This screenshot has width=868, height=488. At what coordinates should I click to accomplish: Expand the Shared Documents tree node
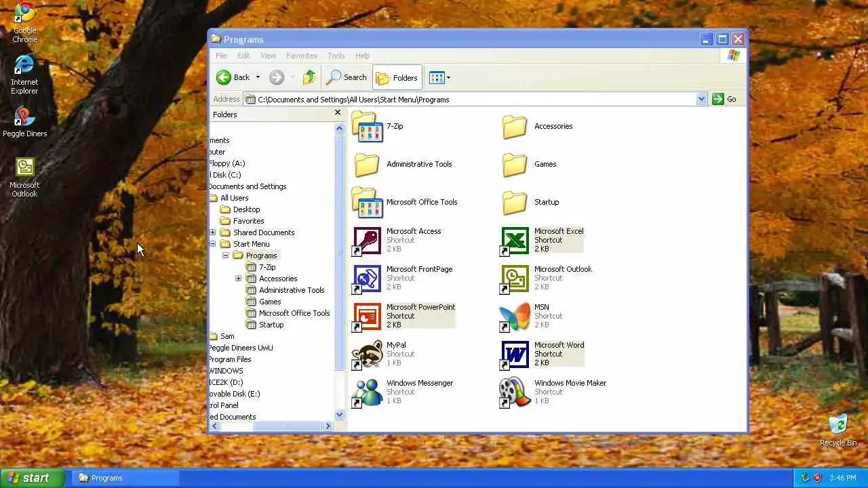pyautogui.click(x=213, y=232)
